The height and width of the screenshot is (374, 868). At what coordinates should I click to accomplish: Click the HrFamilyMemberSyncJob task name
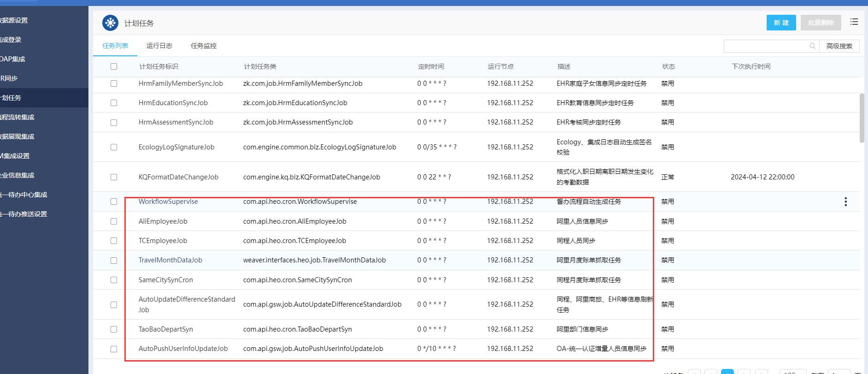[x=181, y=83]
